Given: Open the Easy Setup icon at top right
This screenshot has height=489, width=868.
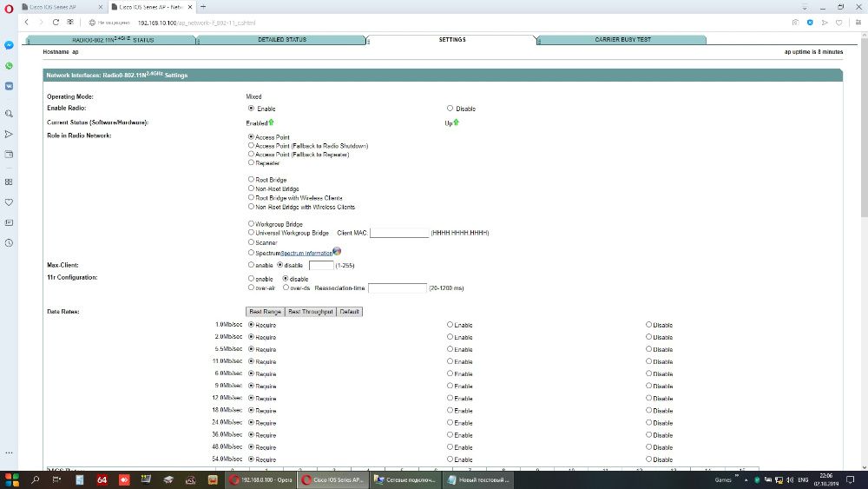Looking at the screenshot, I should pyautogui.click(x=858, y=23).
